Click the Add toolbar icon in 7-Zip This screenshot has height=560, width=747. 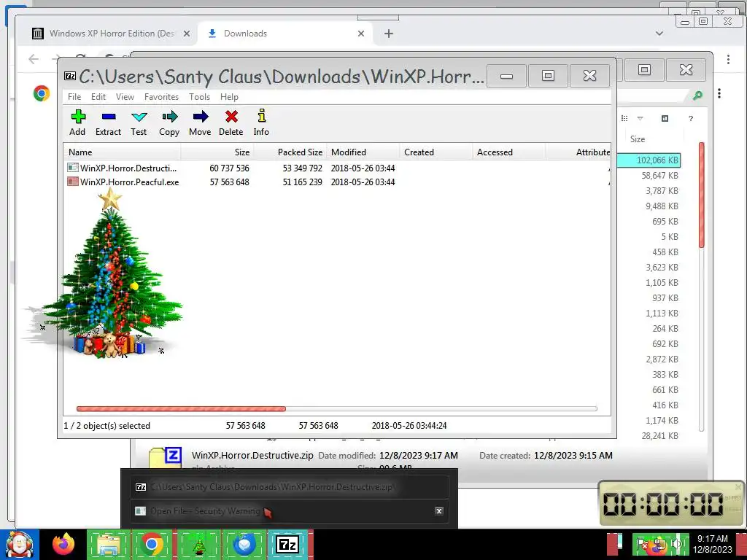[x=77, y=122]
